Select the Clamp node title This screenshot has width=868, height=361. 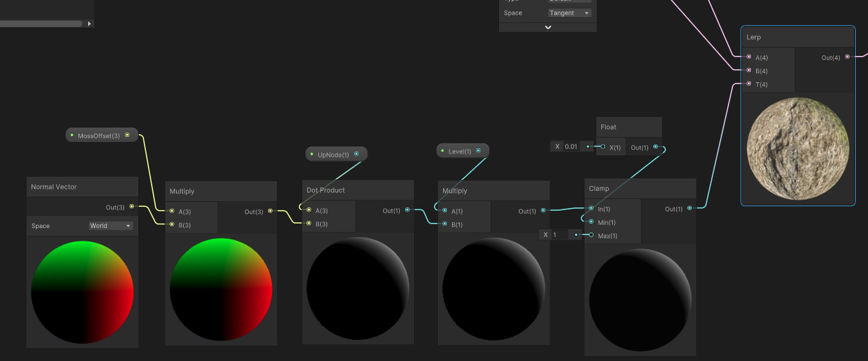(599, 189)
